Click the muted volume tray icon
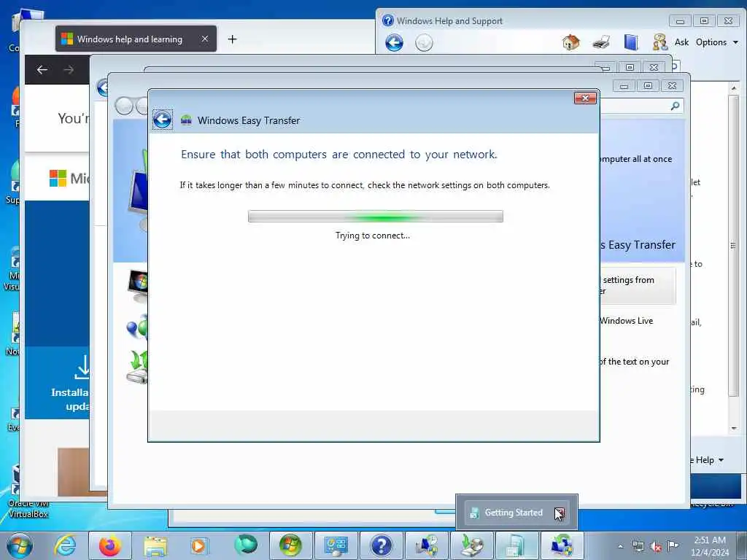 (656, 547)
